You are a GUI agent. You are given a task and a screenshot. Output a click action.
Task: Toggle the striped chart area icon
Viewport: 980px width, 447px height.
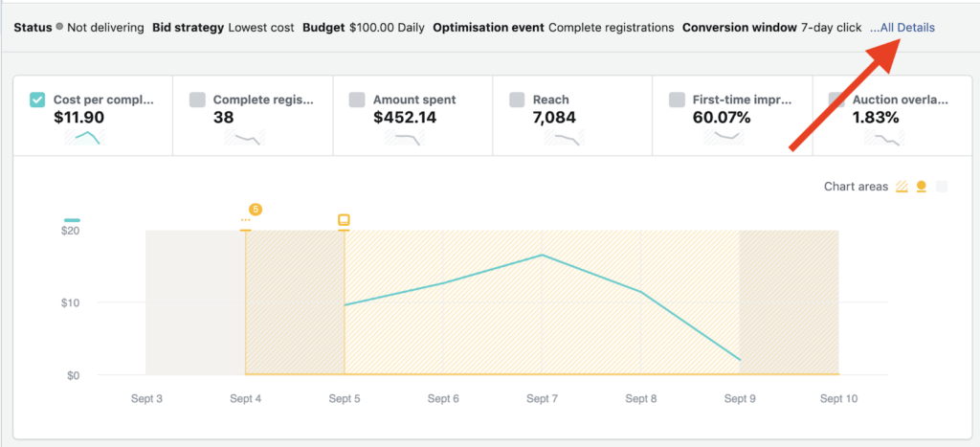[902, 187]
